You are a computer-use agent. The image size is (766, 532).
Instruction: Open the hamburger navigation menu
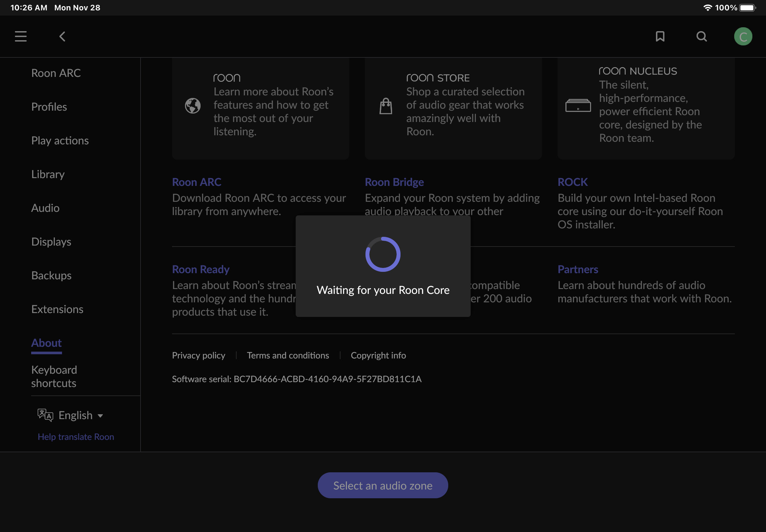click(21, 36)
